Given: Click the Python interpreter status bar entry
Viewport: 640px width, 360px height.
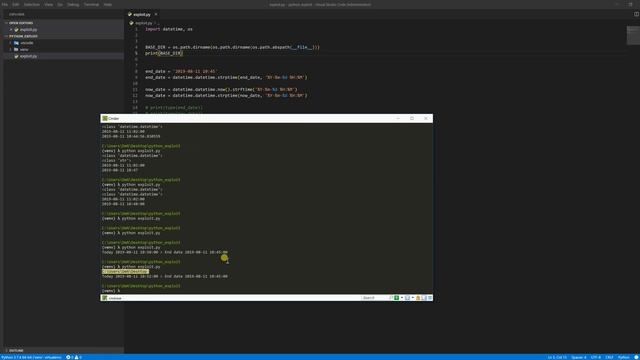Looking at the screenshot, I should [x=31, y=357].
